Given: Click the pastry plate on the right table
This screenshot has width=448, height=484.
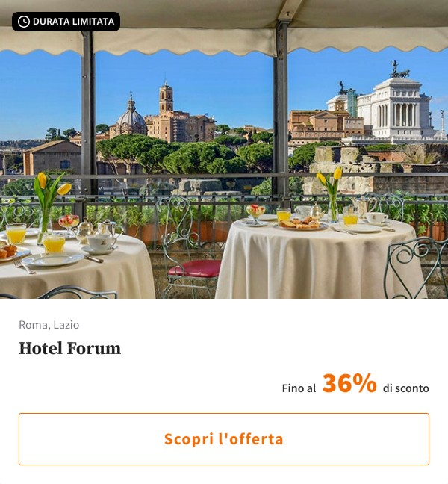Looking at the screenshot, I should (302, 223).
